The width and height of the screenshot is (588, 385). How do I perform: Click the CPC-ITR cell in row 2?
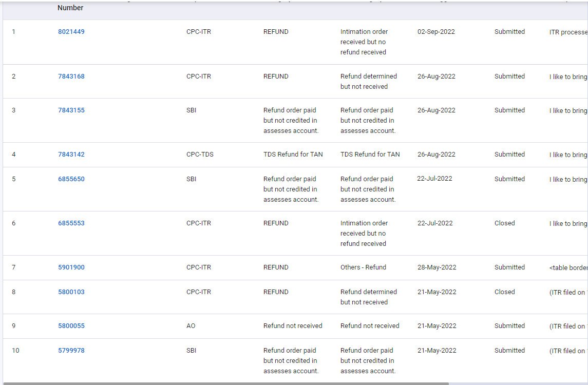click(198, 76)
